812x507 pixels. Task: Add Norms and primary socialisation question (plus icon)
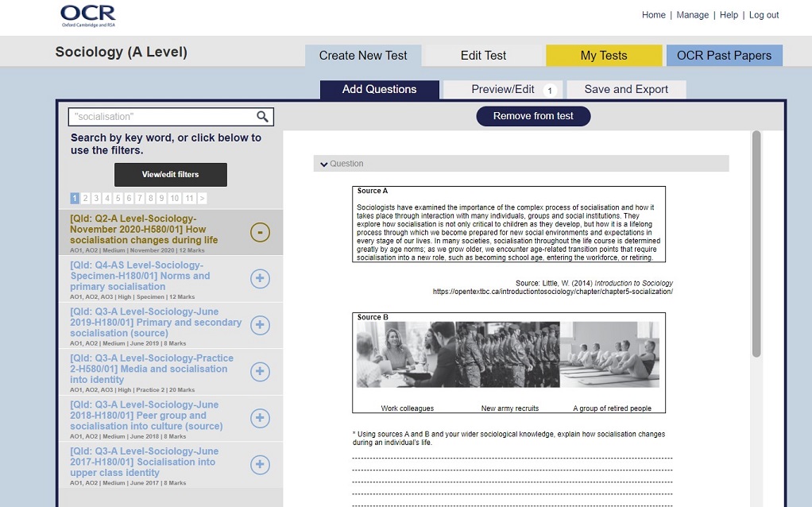coord(260,279)
